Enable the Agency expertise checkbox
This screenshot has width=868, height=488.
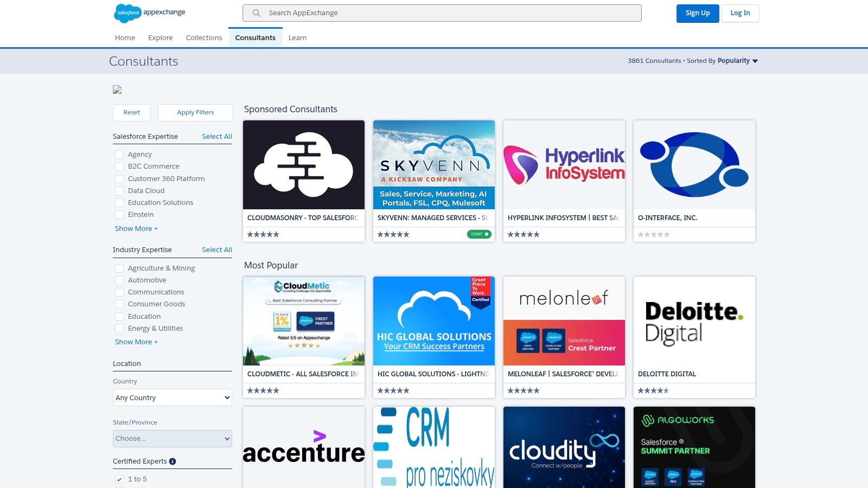pos(119,155)
